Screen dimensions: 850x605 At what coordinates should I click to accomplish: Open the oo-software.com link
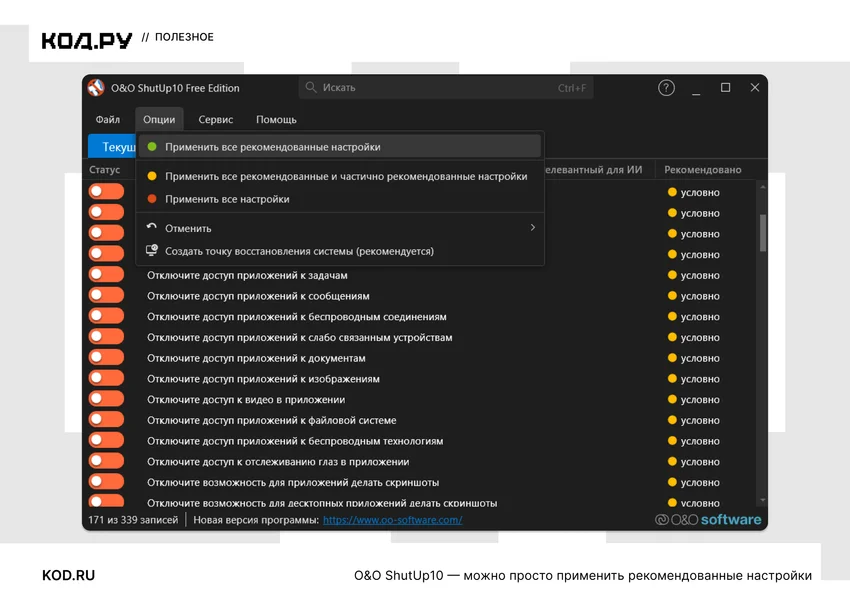392,520
